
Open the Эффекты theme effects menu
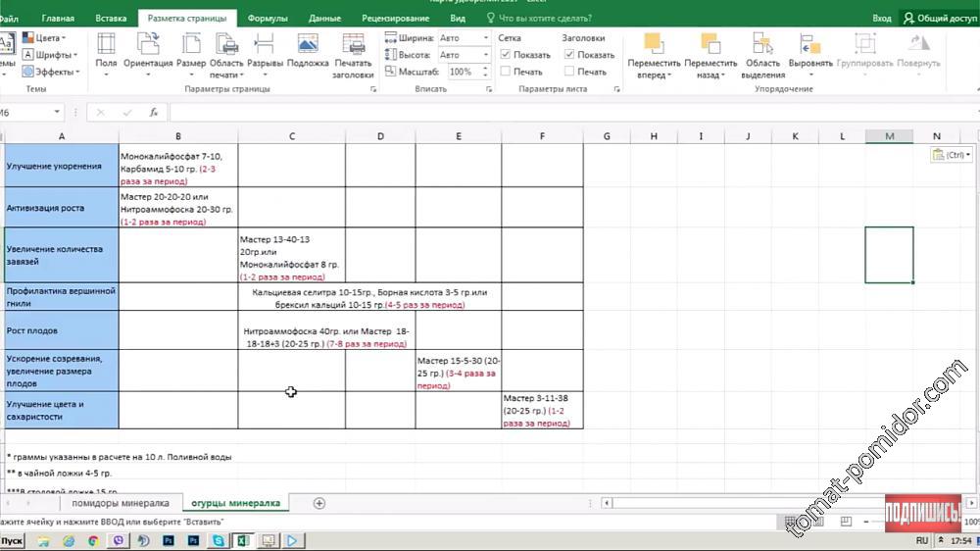[51, 72]
